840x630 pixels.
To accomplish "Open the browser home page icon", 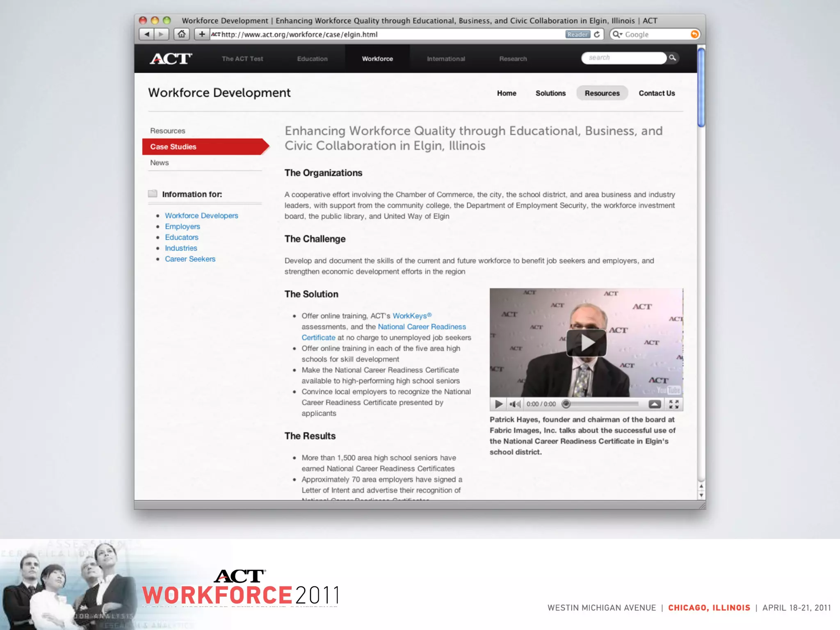I will click(x=182, y=34).
